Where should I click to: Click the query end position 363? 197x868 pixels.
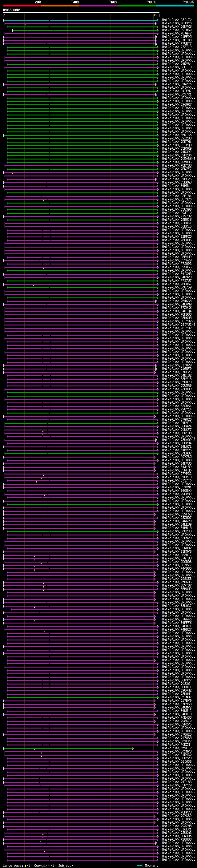(155, 15)
